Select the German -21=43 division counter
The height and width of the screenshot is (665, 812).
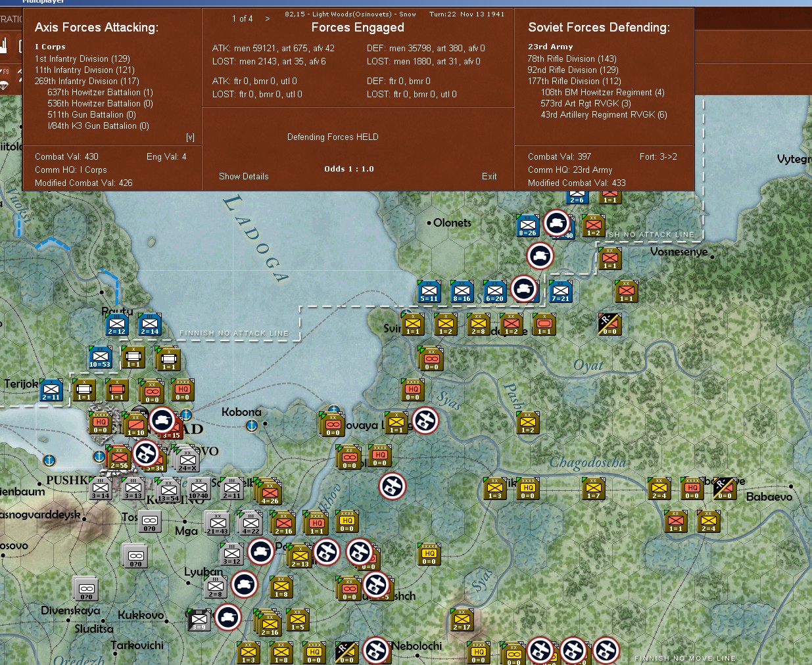point(217,524)
